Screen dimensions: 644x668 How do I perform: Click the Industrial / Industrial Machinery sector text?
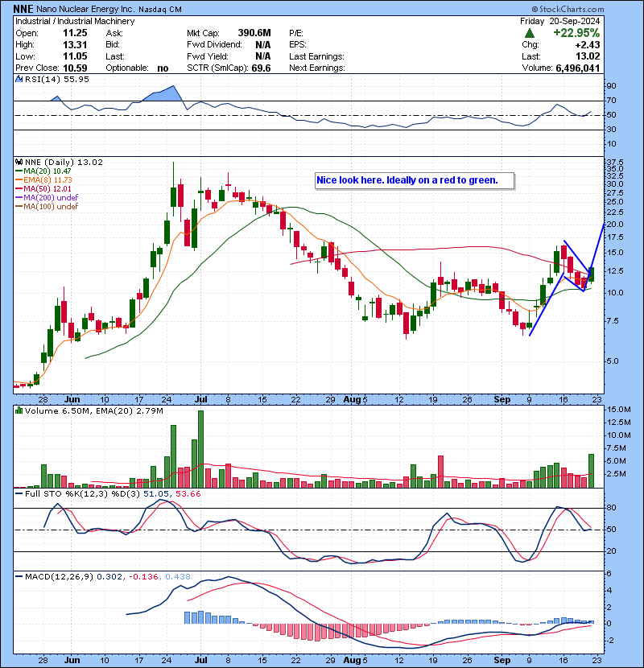[75, 21]
